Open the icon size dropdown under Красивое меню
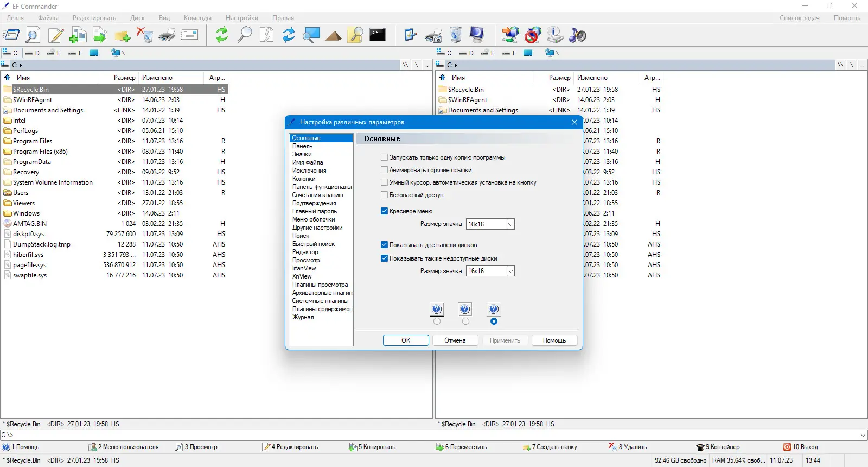The image size is (868, 467). [x=510, y=224]
